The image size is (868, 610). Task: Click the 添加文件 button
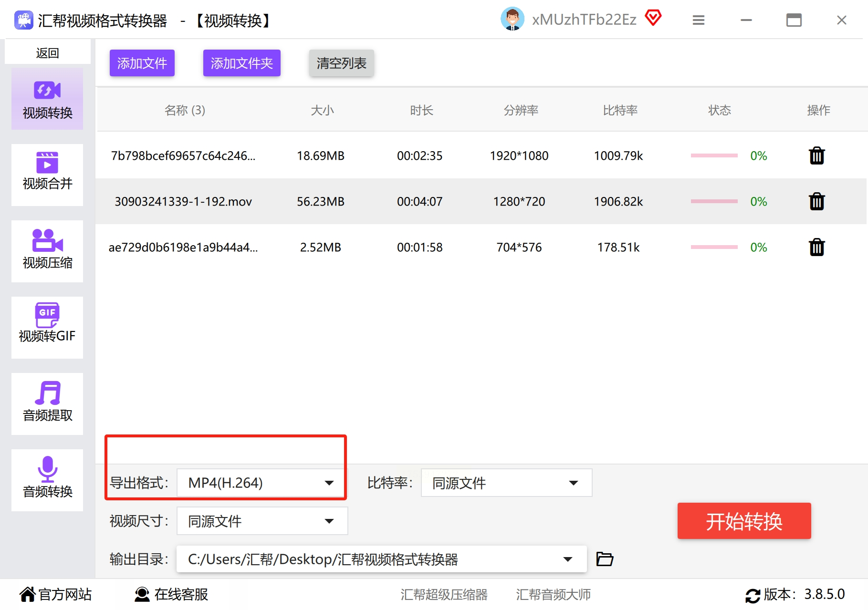pos(142,63)
